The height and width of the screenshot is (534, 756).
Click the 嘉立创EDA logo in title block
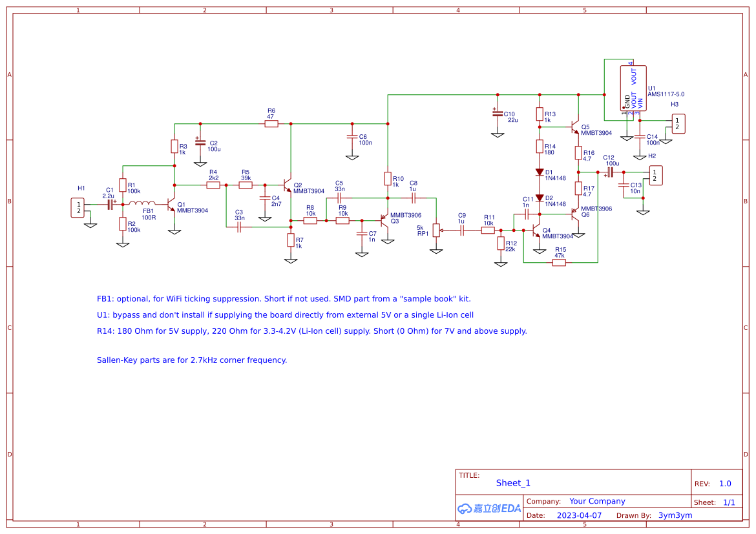(x=489, y=508)
